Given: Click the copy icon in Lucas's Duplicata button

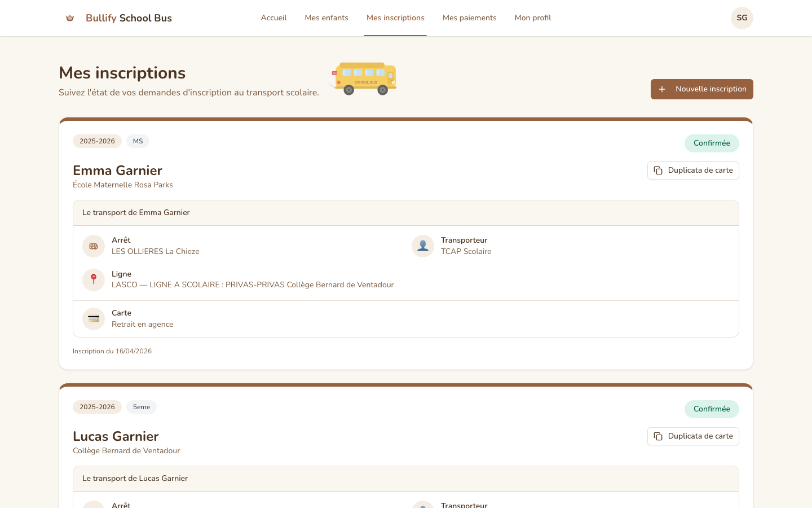Looking at the screenshot, I should (658, 436).
